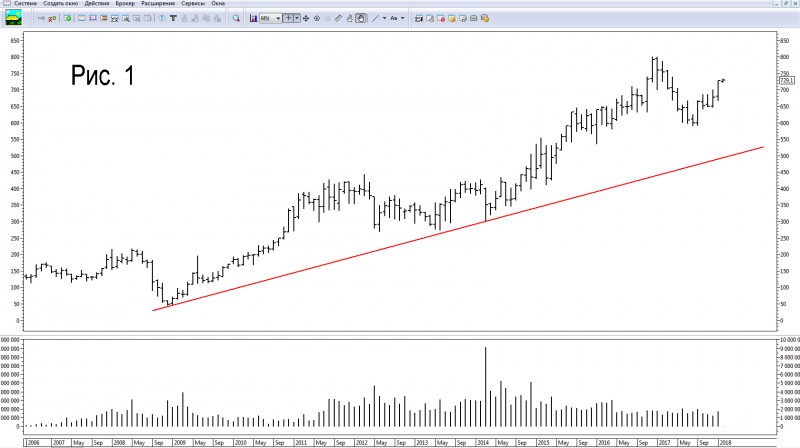The image size is (800, 448).
Task: Click the 2011 label on time axis
Action: (x=301, y=442)
